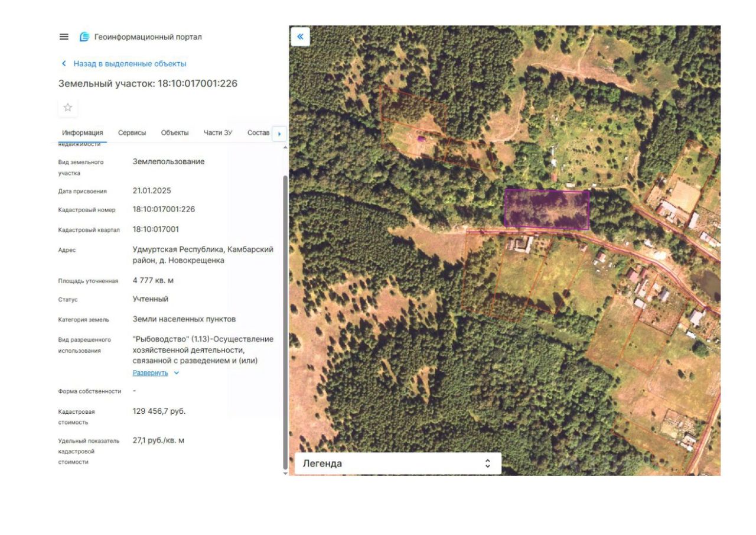The image size is (756, 535).
Task: Click the Площадь уточненная label
Action: pos(88,281)
